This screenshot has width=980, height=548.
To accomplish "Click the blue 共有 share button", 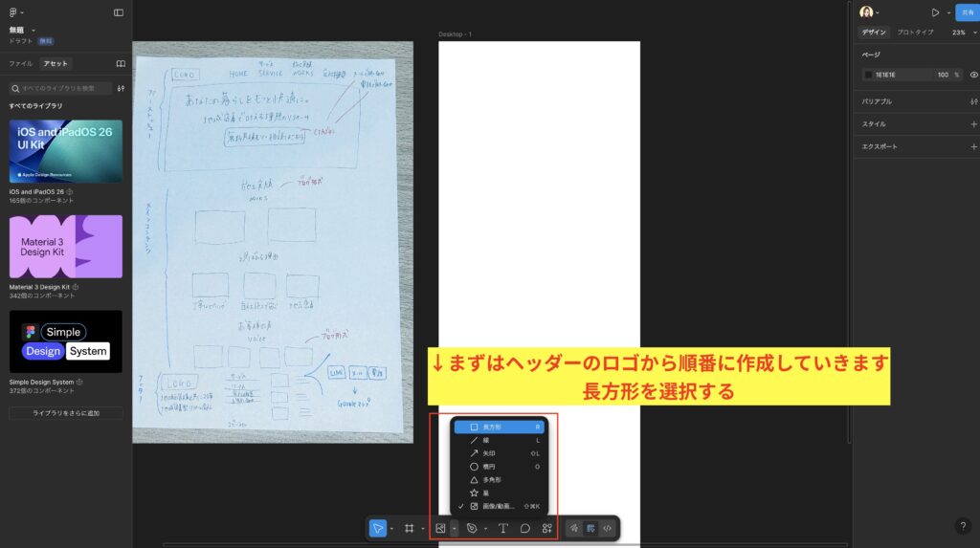I will (966, 12).
